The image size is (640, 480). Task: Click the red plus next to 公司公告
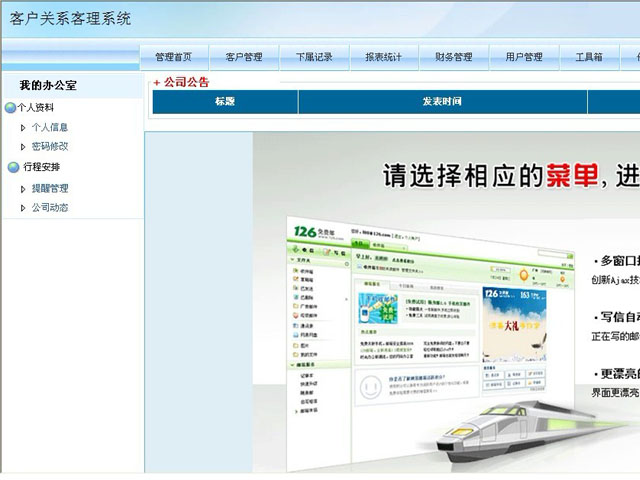(156, 83)
